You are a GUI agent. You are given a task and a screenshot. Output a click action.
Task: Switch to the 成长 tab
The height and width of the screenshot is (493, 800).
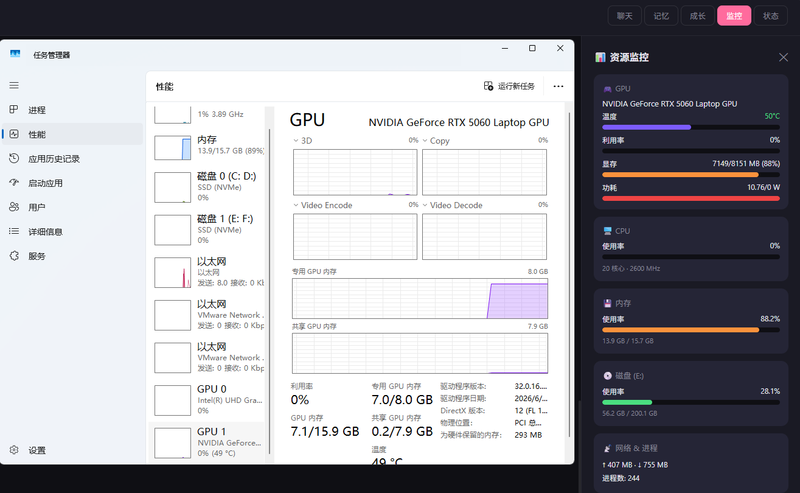pyautogui.click(x=697, y=16)
